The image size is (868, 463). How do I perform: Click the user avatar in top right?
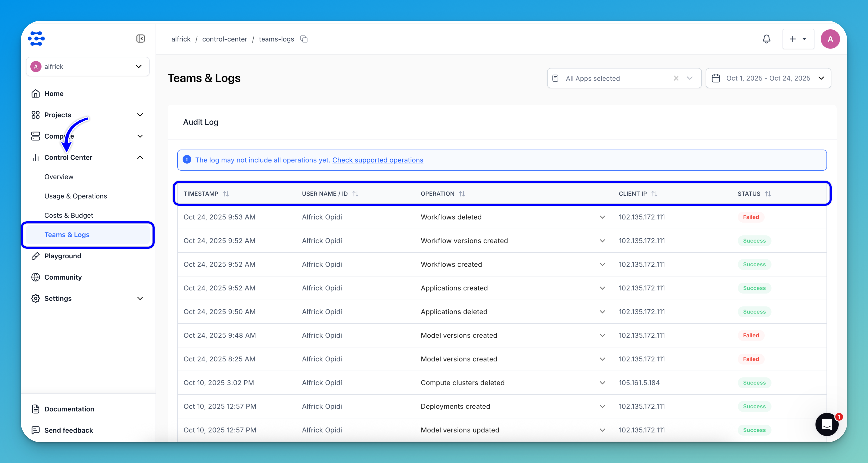point(830,39)
